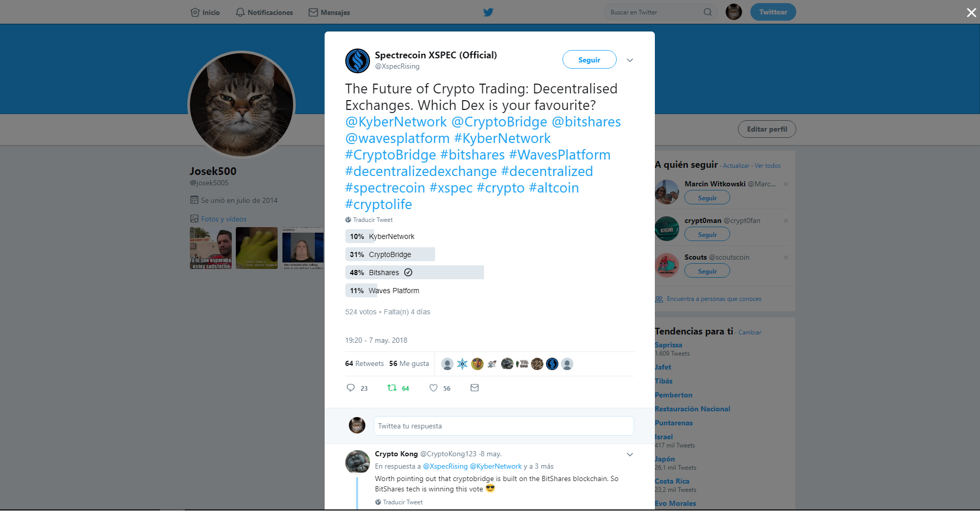
Task: Open Spectrecoin profile avatar
Action: pos(358,61)
